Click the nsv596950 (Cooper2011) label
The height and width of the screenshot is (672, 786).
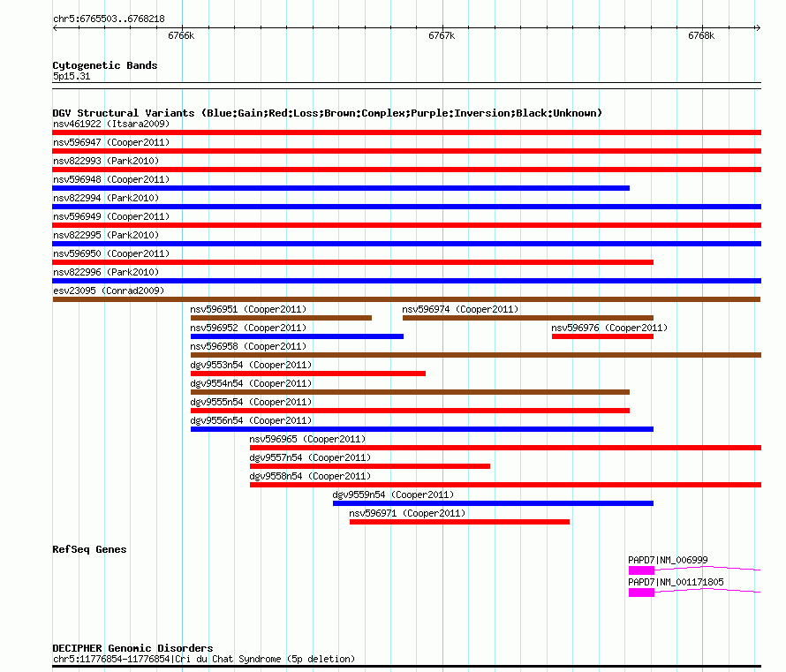pos(111,253)
